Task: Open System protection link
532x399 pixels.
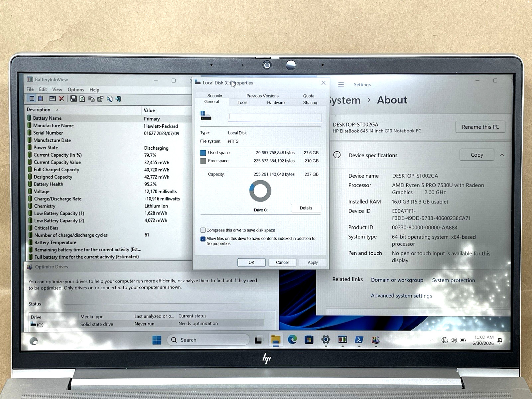Action: coord(453,280)
